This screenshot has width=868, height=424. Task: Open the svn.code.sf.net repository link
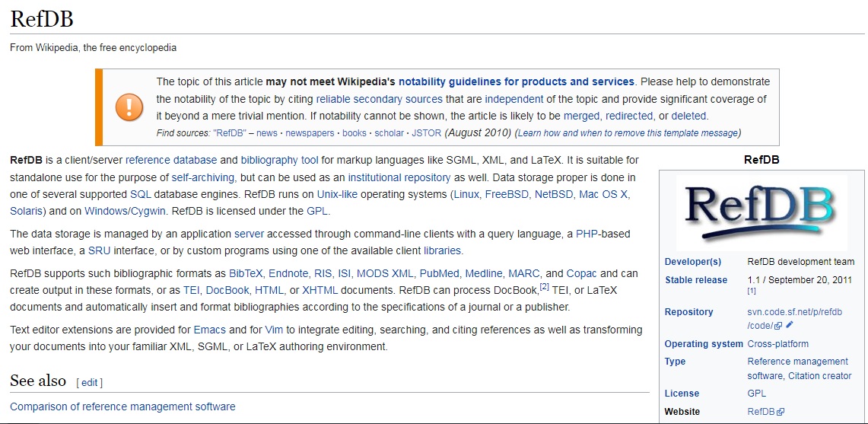click(794, 319)
